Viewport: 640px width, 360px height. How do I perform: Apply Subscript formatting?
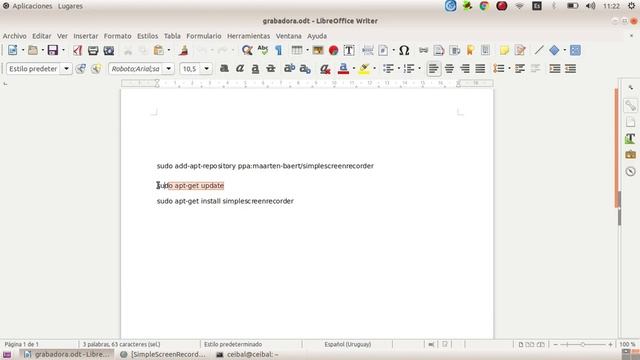click(305, 69)
